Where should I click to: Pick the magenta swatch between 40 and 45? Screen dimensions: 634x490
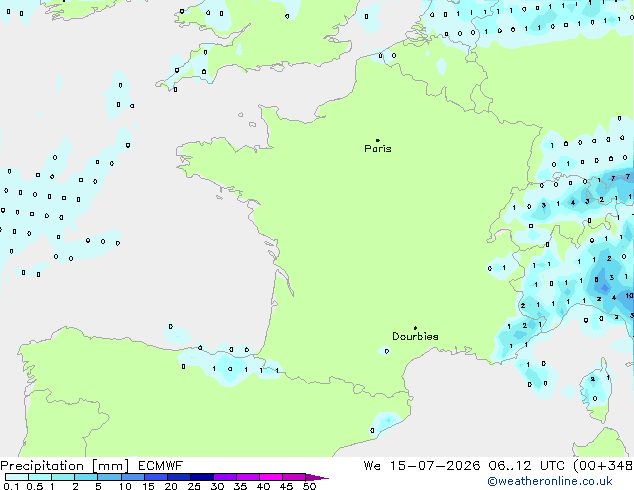point(271,477)
